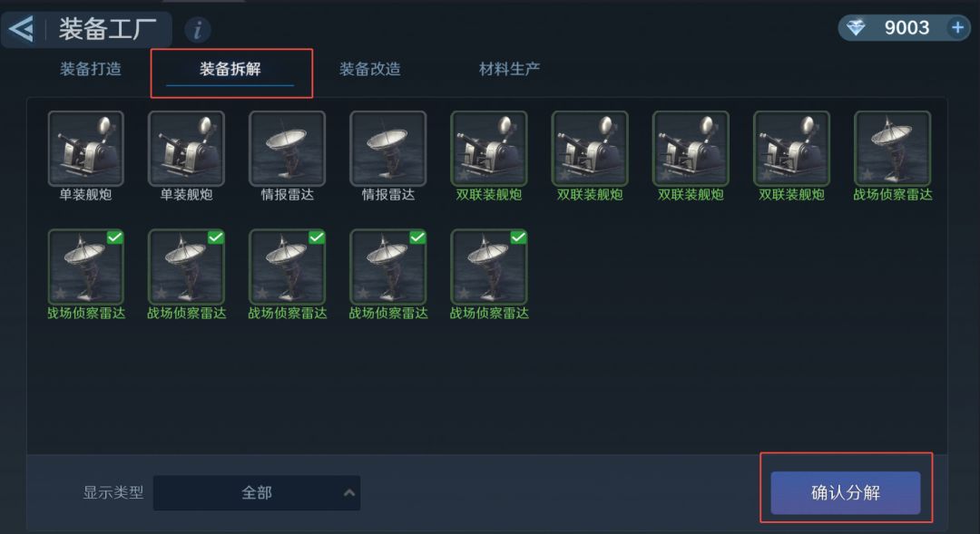Select the first 双联装舰炮 equipment icon

pyautogui.click(x=489, y=149)
